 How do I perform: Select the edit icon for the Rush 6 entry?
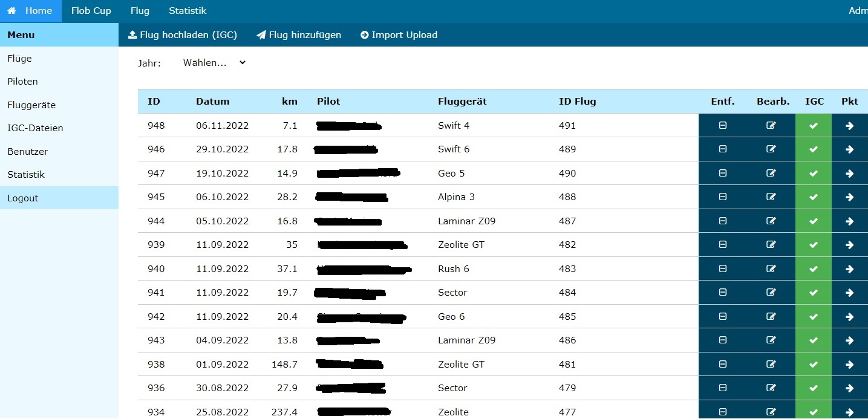pyautogui.click(x=771, y=268)
